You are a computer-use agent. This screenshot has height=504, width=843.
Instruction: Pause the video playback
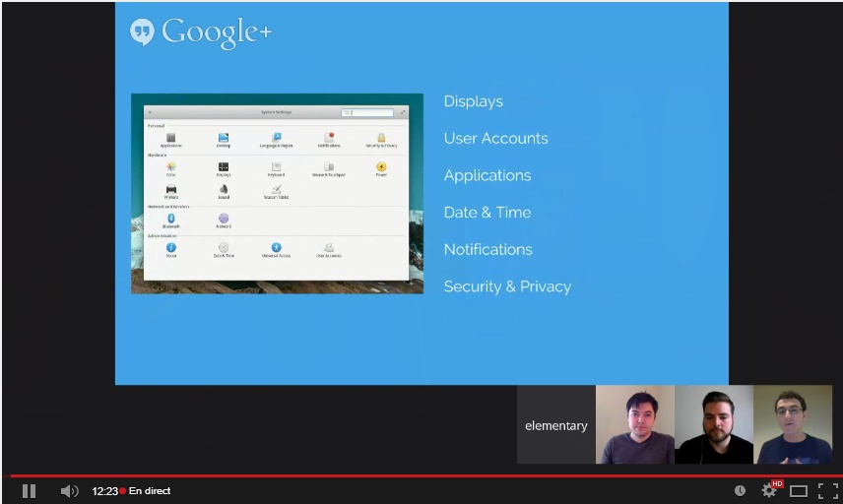tap(29, 491)
